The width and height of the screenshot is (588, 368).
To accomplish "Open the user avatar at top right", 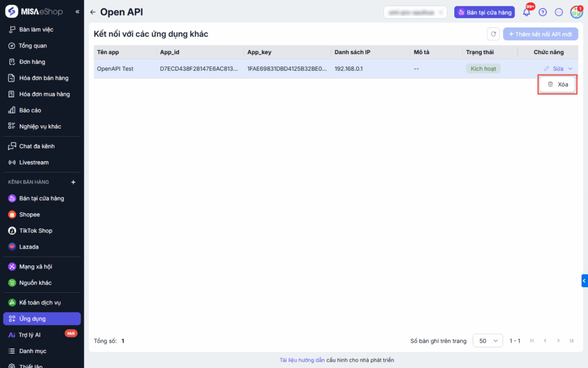I will click(x=576, y=12).
